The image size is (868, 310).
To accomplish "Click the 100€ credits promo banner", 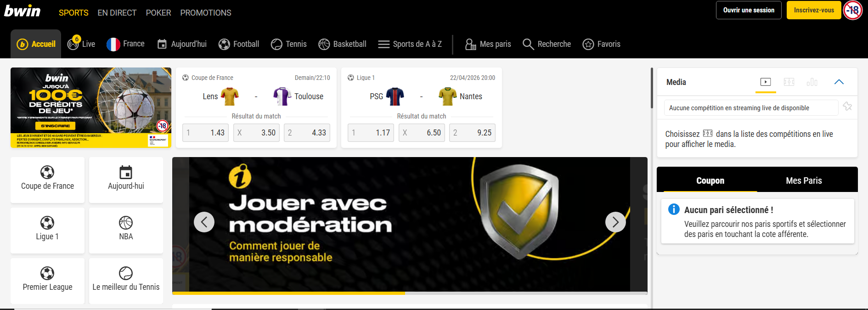I will [91, 107].
